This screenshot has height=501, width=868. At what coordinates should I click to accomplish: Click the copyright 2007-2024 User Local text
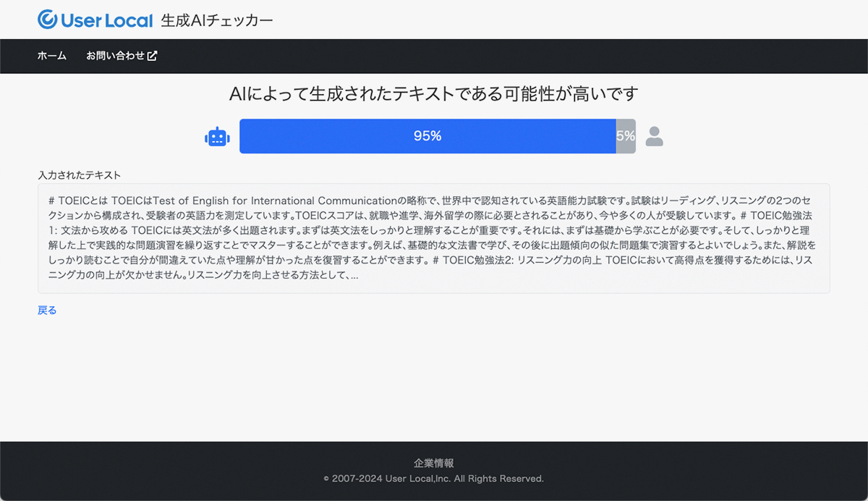coord(433,479)
